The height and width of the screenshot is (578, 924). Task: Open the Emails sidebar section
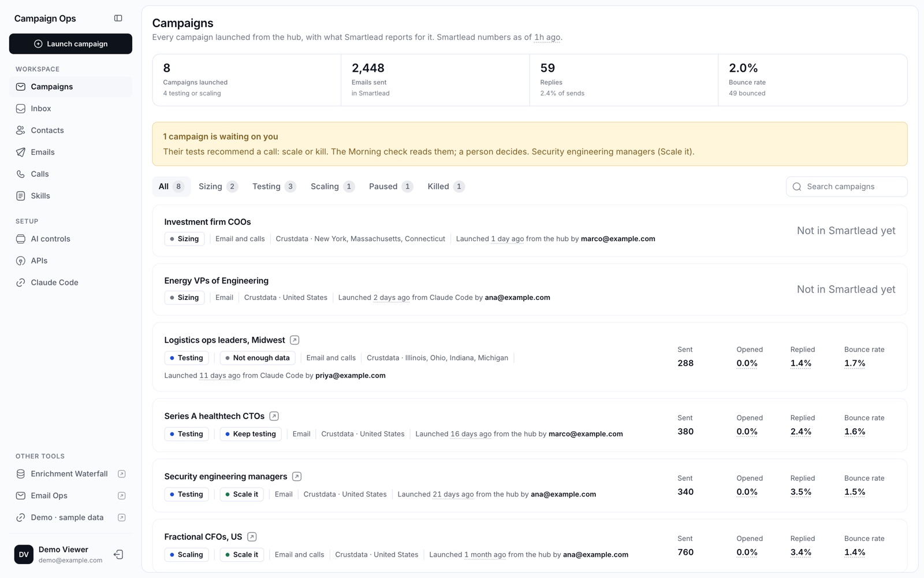(70, 152)
